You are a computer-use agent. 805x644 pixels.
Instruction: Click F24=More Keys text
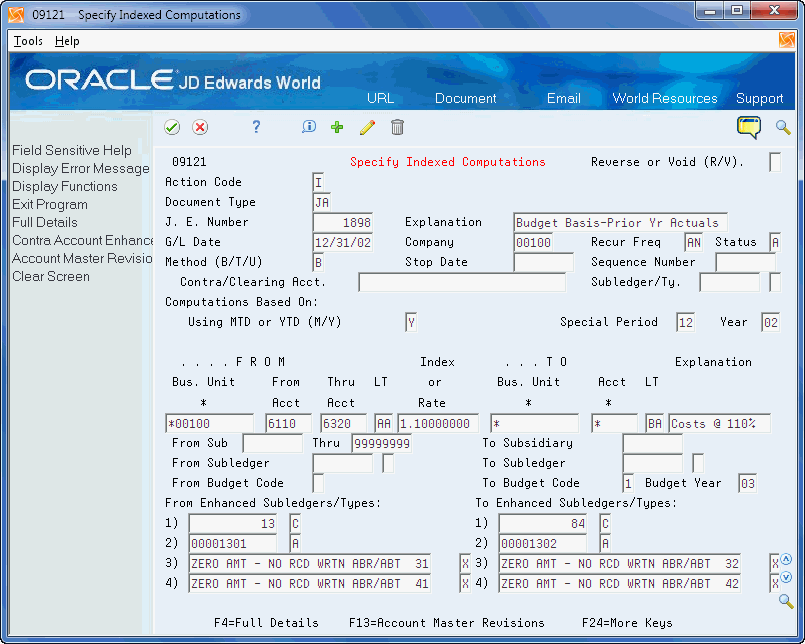(627, 623)
